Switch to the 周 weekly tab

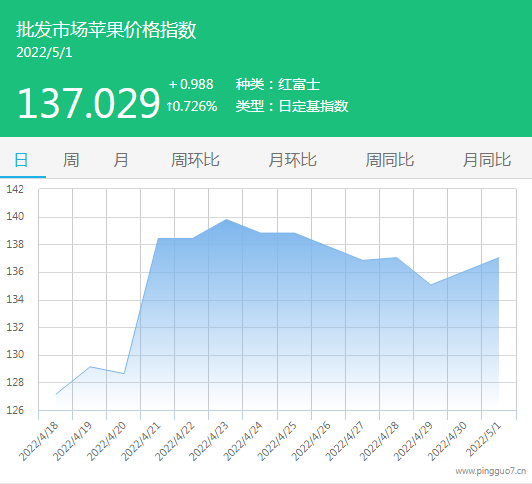pos(71,160)
